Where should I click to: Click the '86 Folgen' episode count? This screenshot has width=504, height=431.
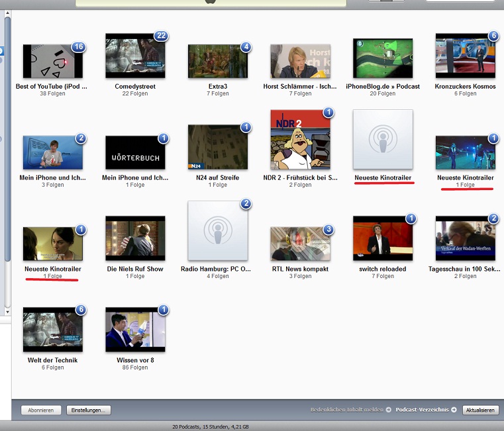click(x=135, y=367)
